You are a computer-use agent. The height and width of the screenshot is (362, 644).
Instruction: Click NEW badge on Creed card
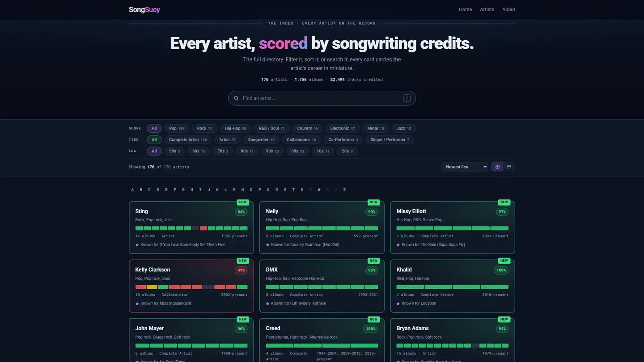(x=373, y=319)
